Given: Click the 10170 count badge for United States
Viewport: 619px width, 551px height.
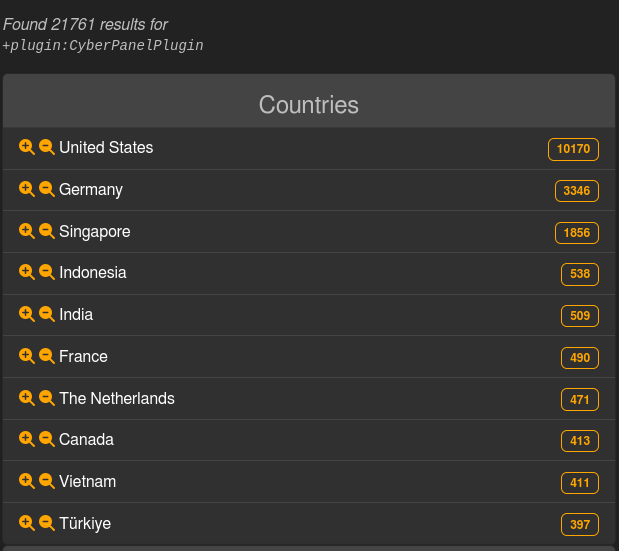Looking at the screenshot, I should point(573,149).
